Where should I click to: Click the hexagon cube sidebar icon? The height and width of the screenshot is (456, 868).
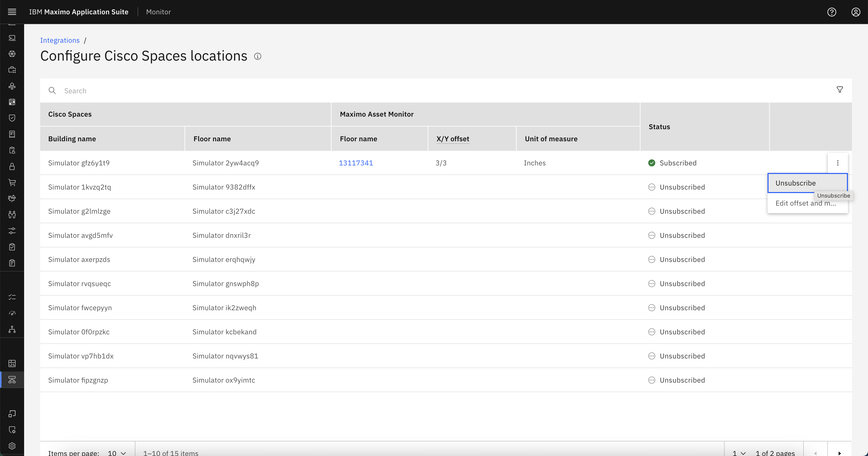click(x=12, y=54)
